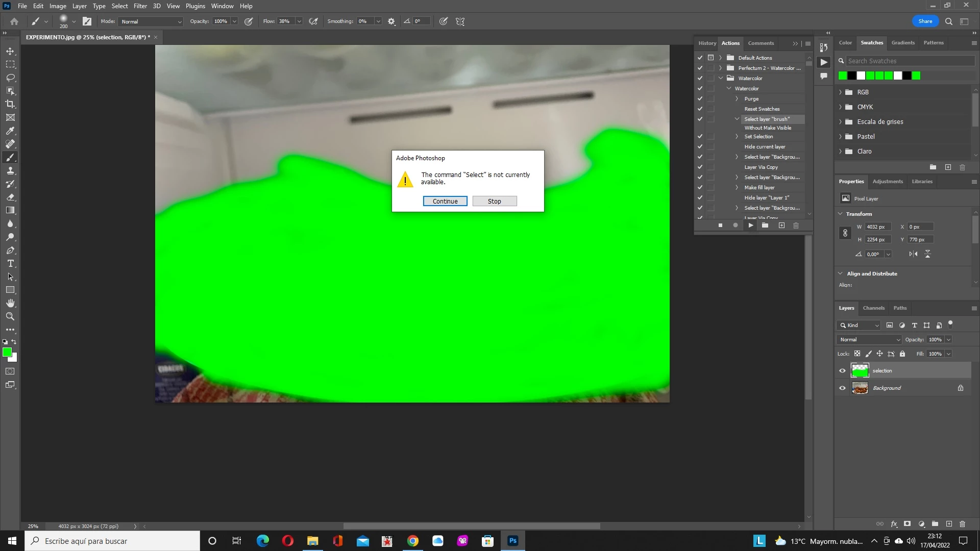This screenshot has width=980, height=551.
Task: Choose the Zoom tool in toolbar
Action: (10, 316)
